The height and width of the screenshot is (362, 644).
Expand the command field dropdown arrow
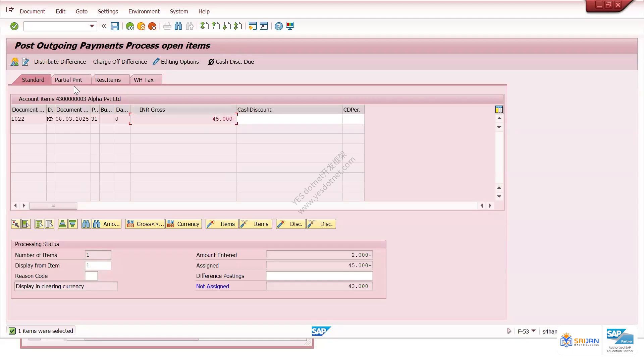(x=92, y=26)
